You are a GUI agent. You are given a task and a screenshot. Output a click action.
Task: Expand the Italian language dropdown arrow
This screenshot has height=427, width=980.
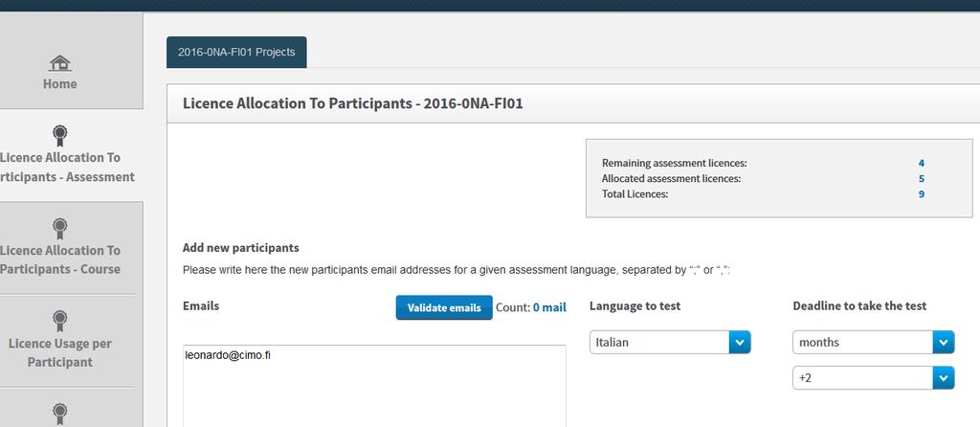pos(740,342)
